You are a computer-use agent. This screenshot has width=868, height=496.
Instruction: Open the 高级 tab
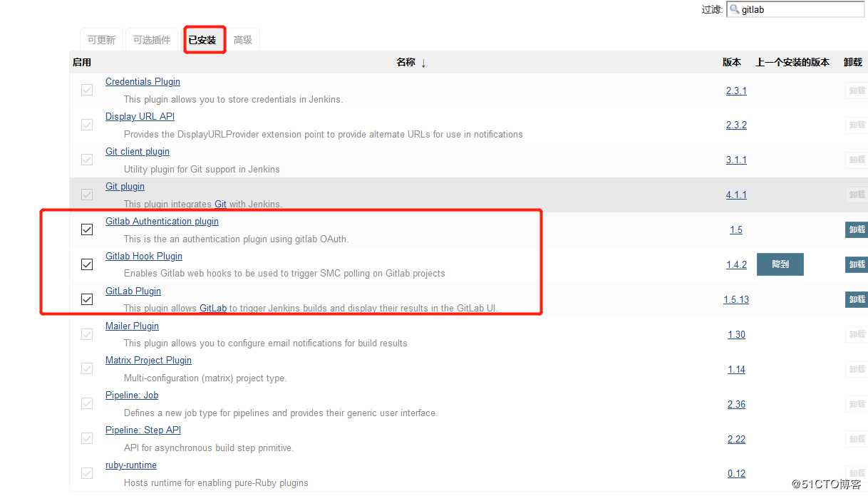point(243,40)
